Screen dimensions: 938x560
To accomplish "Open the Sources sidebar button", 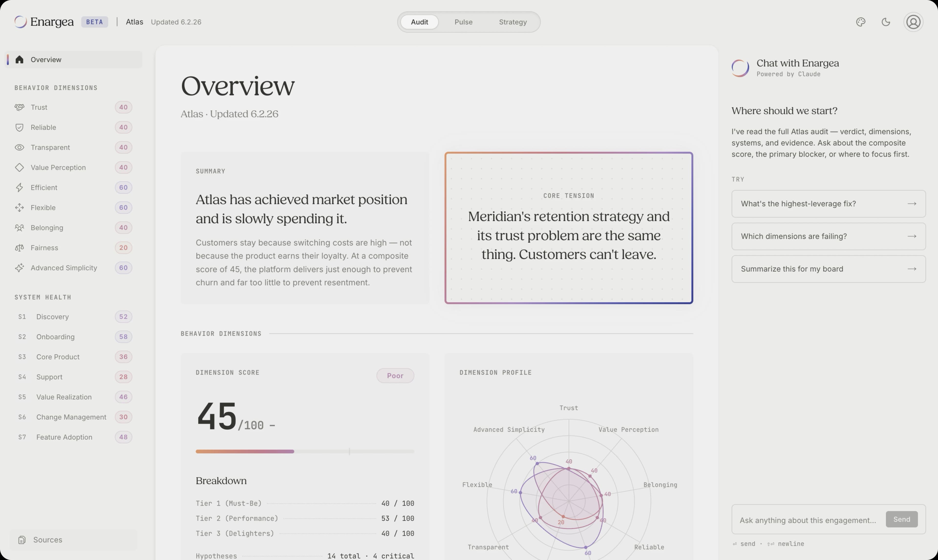I will (73, 540).
